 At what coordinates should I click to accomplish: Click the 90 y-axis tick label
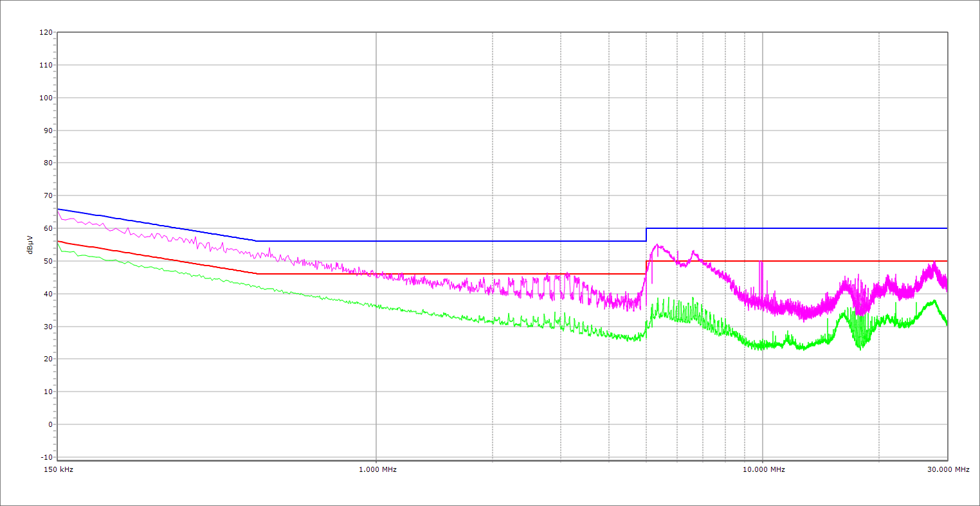[48, 131]
